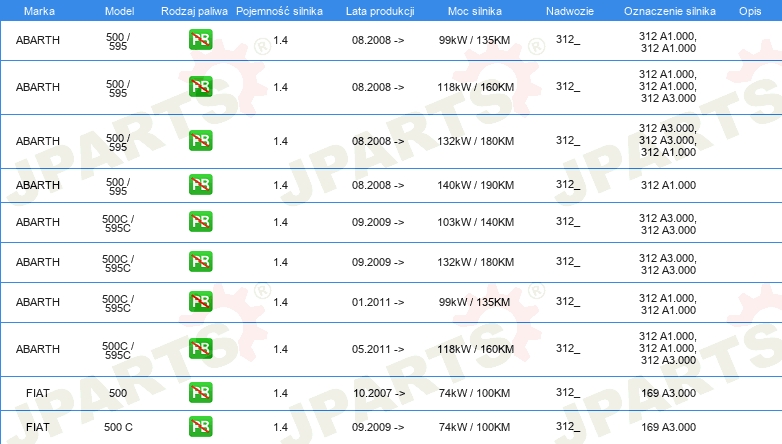Click FIAT brand cell in the 10.2007 row
782x444 pixels.
[37, 393]
